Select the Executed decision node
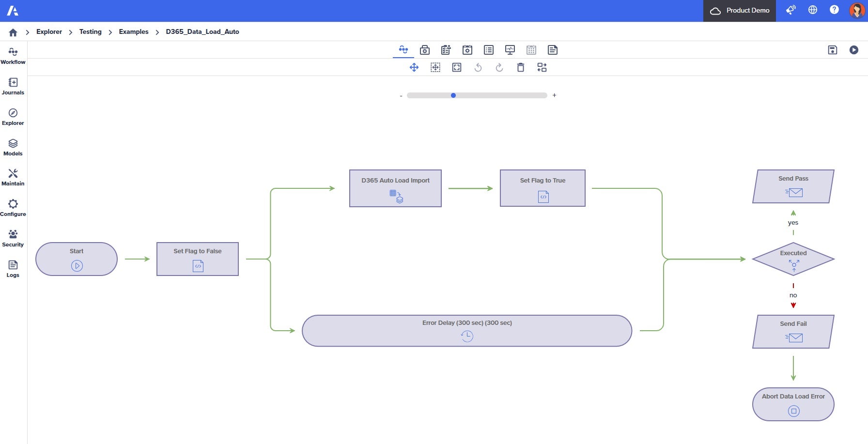Viewport: 868px width, 444px height. tap(793, 259)
